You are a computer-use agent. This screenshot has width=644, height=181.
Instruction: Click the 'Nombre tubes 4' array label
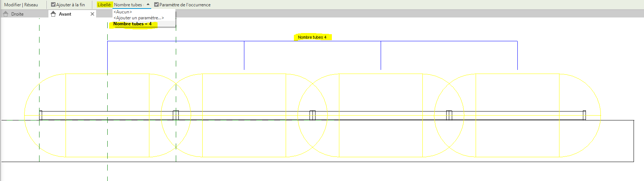(x=312, y=37)
